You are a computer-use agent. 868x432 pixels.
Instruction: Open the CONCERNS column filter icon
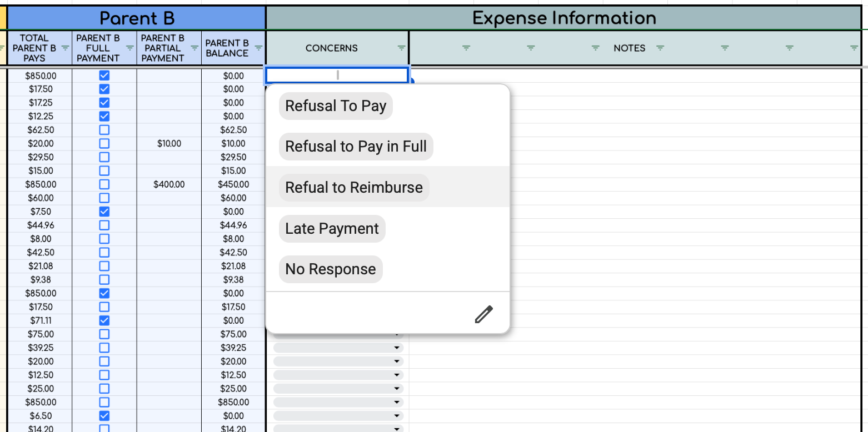401,48
